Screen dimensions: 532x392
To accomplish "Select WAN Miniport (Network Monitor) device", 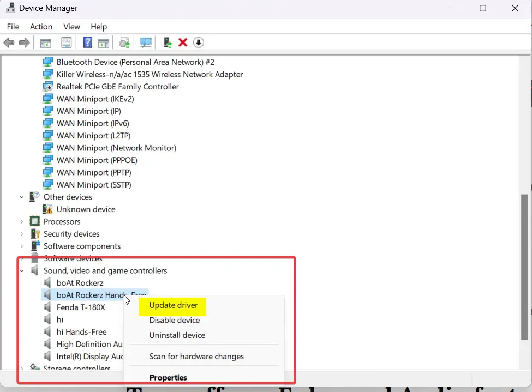I will tap(116, 148).
